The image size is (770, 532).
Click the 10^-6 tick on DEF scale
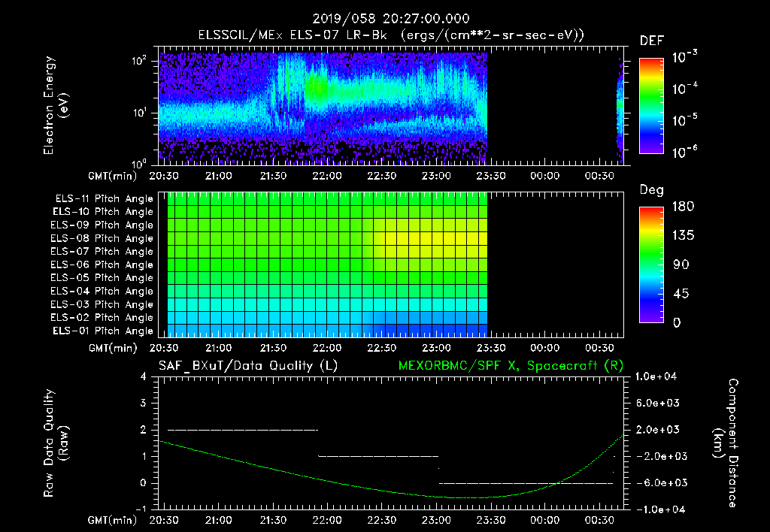tap(684, 152)
